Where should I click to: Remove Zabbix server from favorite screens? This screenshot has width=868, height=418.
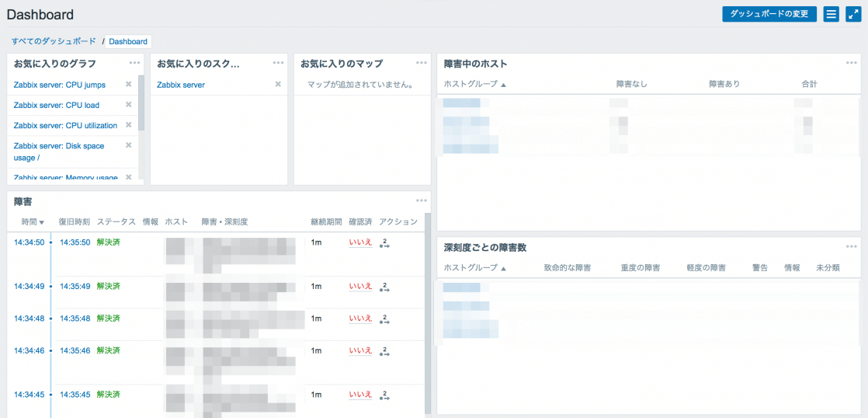(278, 84)
